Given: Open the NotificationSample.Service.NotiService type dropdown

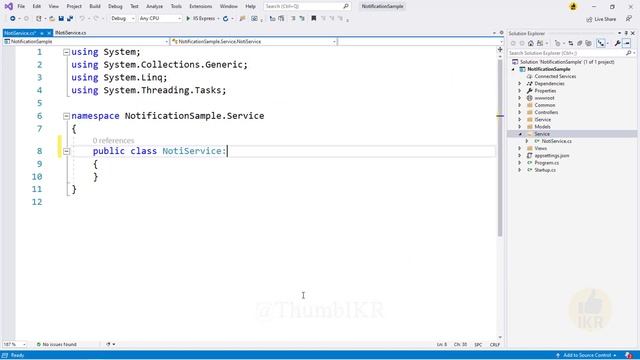Looking at the screenshot, I should (x=253, y=41).
